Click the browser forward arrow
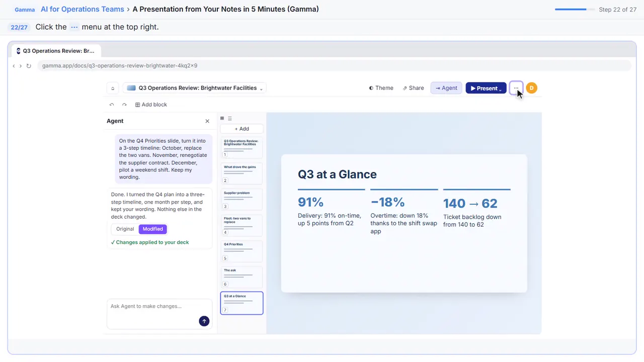 (21, 66)
